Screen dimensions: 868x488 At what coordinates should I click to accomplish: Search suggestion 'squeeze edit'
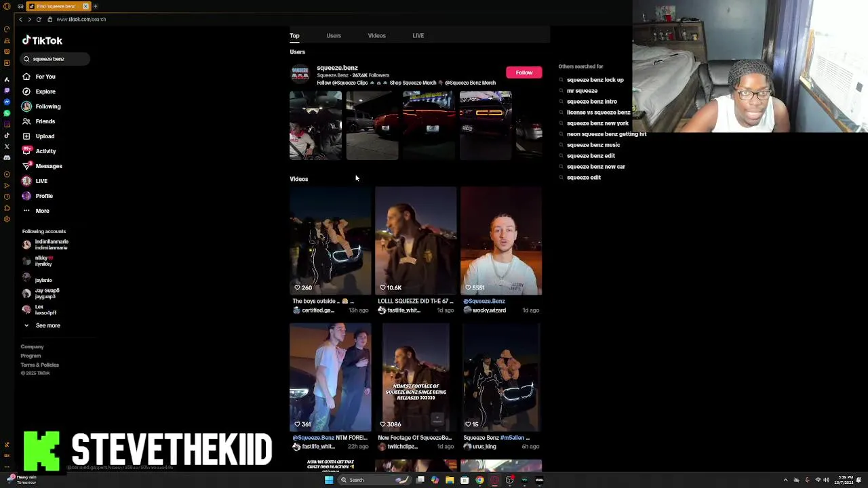click(583, 178)
